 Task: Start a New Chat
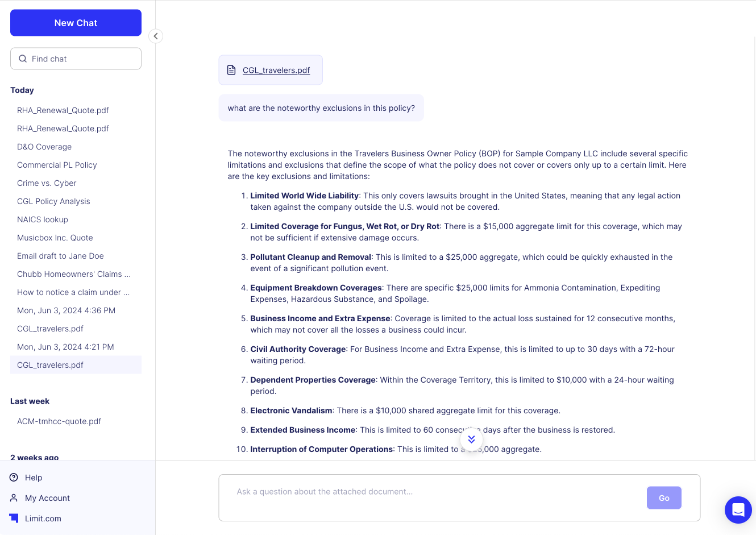[x=76, y=23]
